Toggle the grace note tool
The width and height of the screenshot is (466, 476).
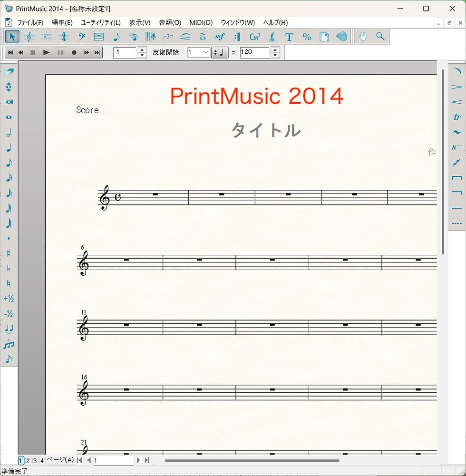point(9,359)
